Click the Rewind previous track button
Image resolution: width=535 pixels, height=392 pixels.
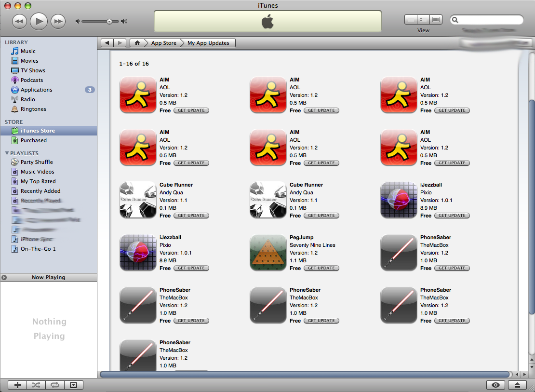click(19, 22)
